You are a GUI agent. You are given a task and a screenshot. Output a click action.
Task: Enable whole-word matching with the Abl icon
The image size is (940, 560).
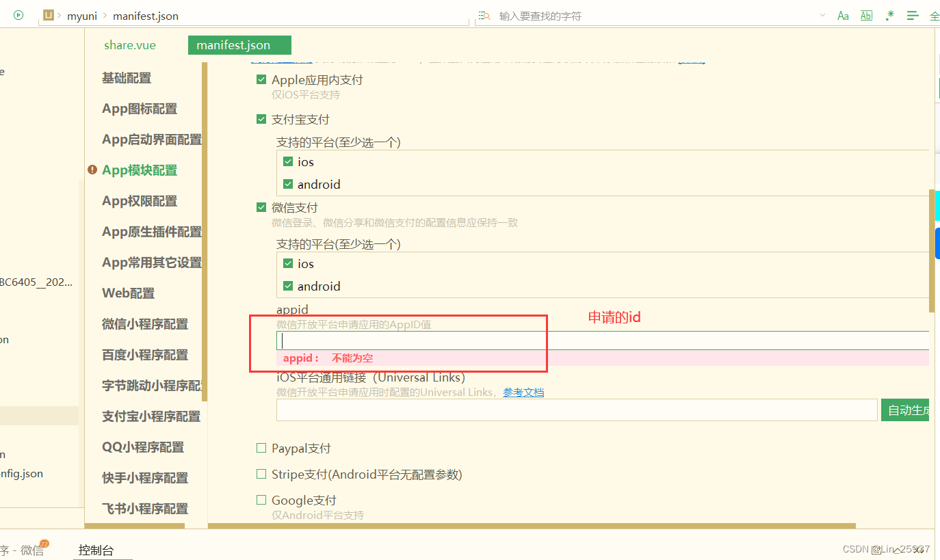point(866,14)
